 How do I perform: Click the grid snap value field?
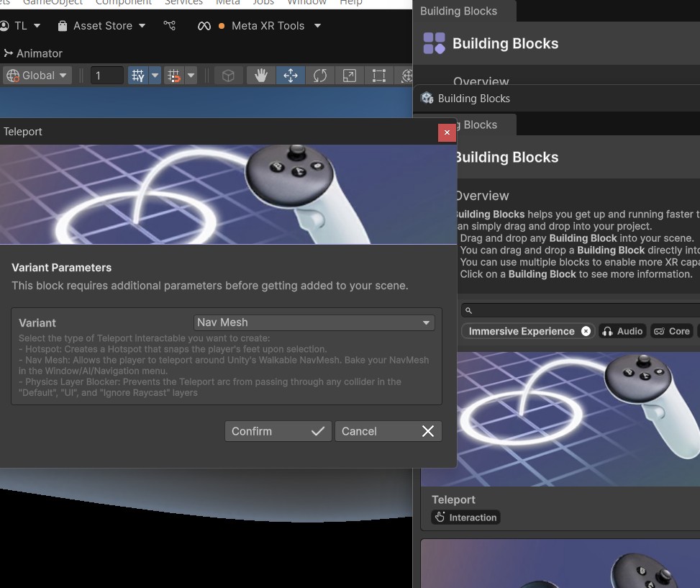pyautogui.click(x=106, y=76)
